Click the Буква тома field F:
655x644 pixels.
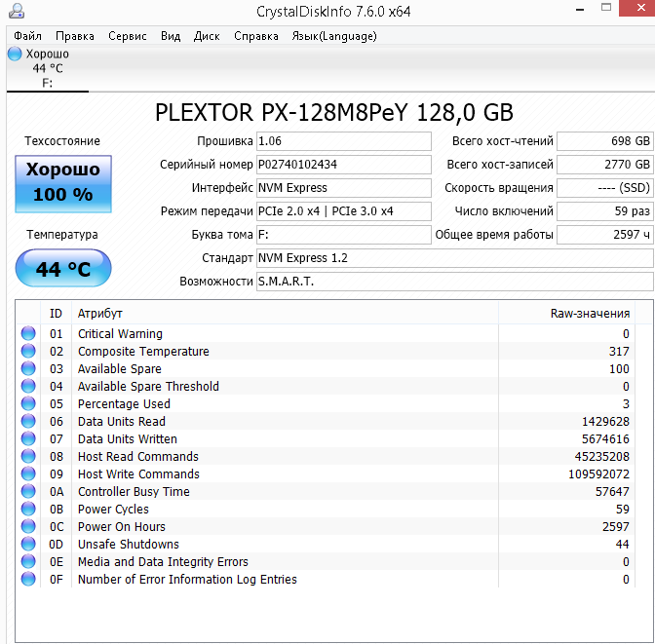click(344, 235)
